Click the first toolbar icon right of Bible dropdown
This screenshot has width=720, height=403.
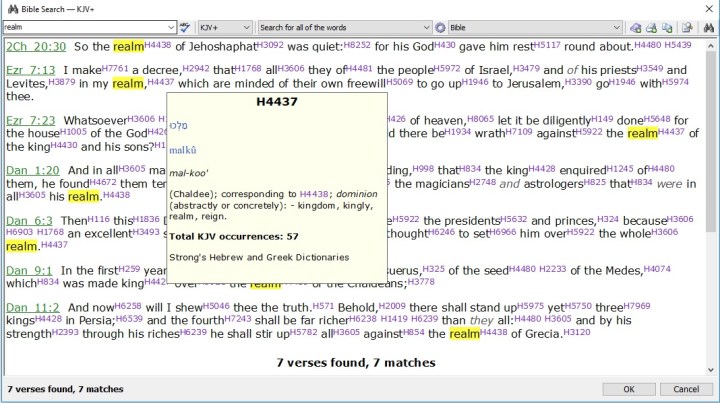click(x=637, y=26)
